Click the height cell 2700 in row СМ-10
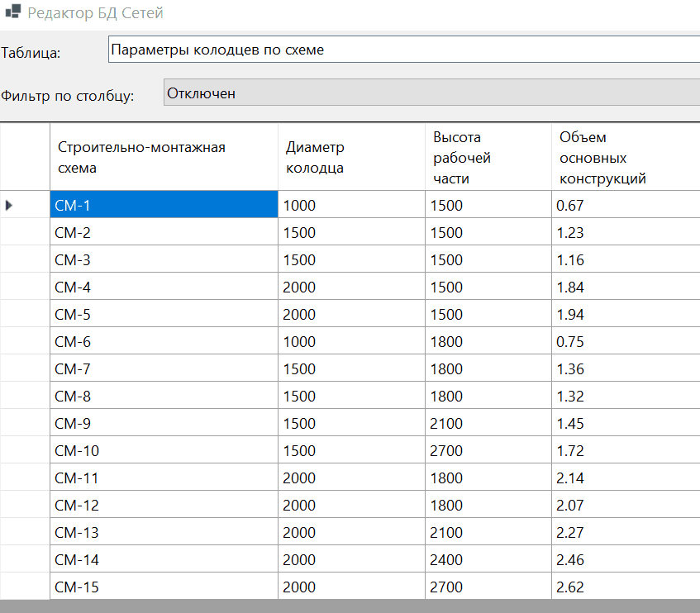This screenshot has height=613, width=700. pos(488,450)
